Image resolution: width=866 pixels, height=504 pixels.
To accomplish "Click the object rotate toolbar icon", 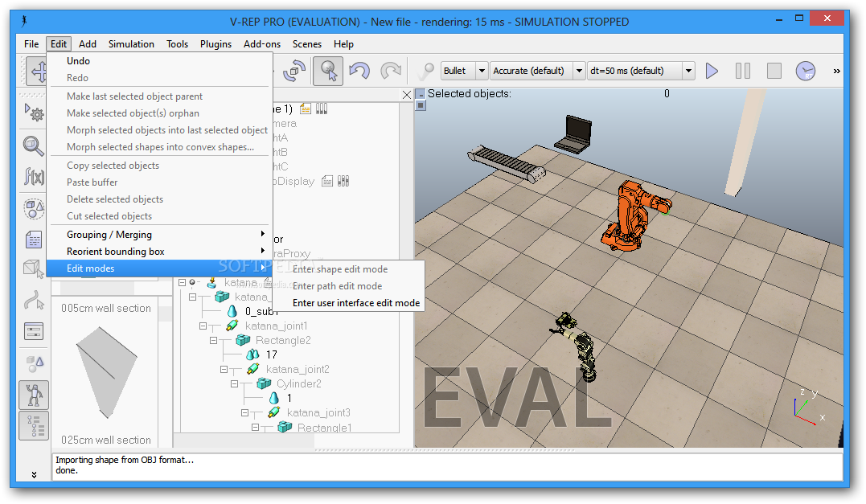I will point(293,72).
